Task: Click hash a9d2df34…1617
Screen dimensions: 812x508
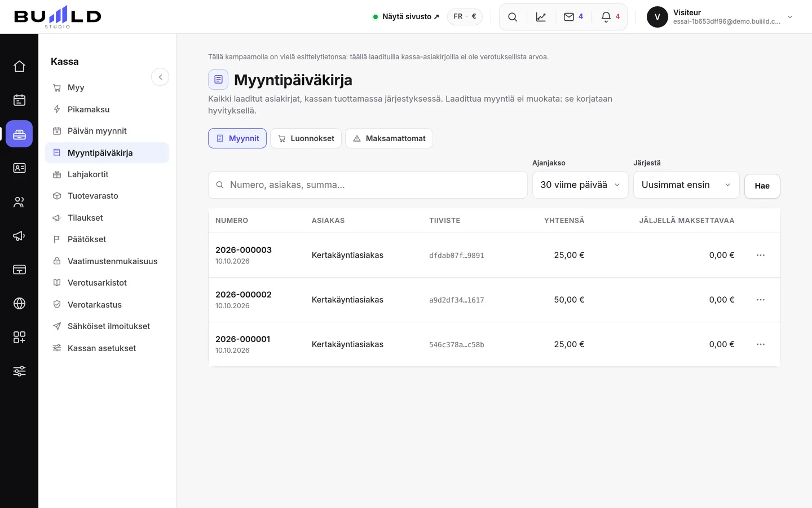Action: (457, 300)
